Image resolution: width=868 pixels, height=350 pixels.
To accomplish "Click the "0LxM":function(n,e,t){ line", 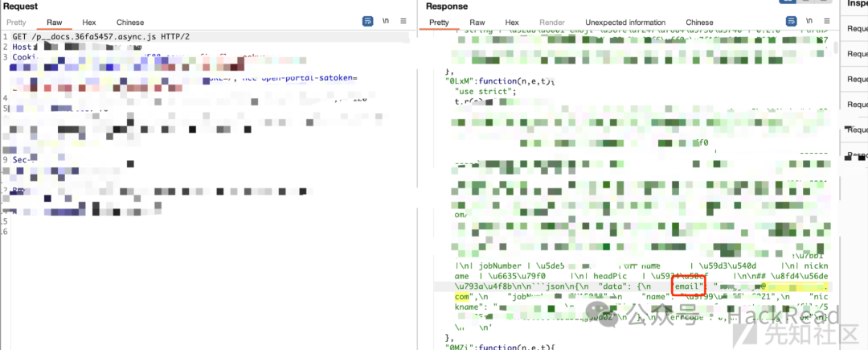I will pyautogui.click(x=500, y=80).
